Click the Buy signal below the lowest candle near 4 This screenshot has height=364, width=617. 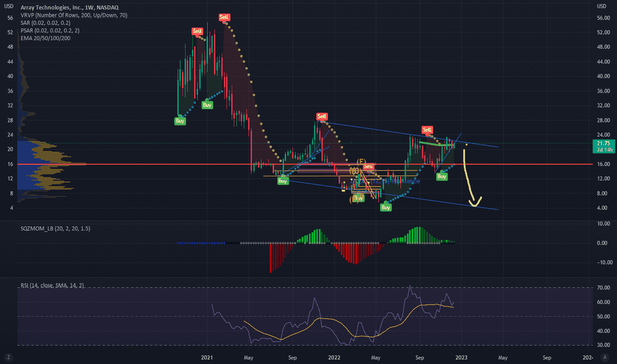385,207
